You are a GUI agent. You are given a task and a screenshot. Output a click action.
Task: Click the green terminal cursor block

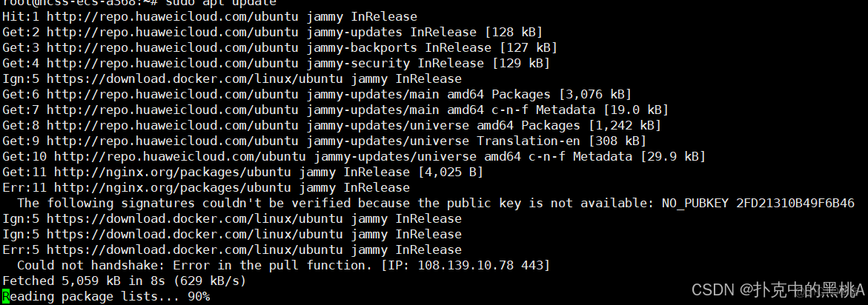6,296
